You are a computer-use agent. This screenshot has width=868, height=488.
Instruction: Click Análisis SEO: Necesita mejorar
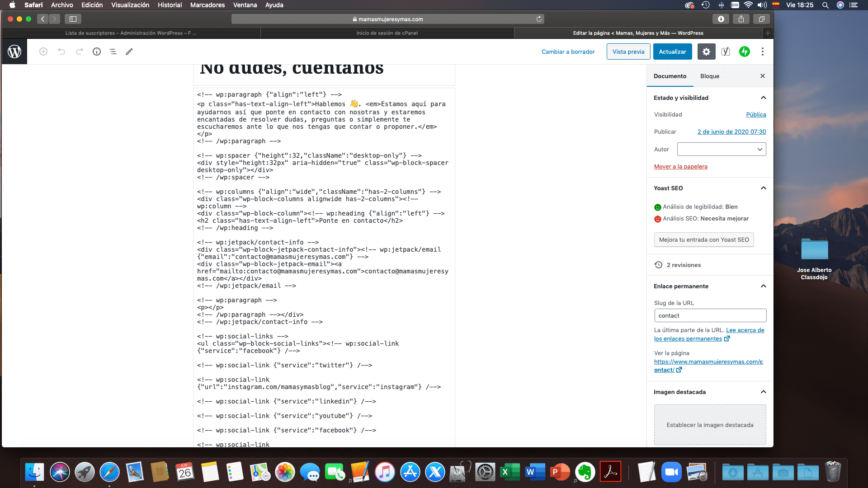click(x=701, y=219)
